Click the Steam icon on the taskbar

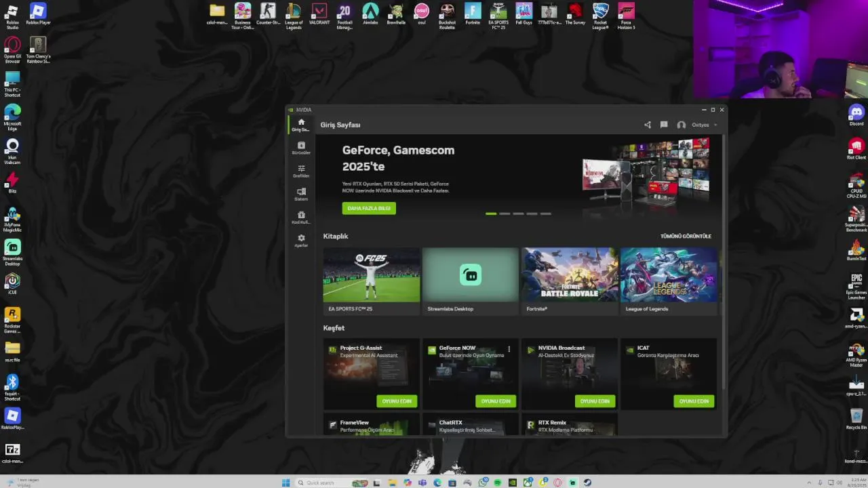coord(587,483)
